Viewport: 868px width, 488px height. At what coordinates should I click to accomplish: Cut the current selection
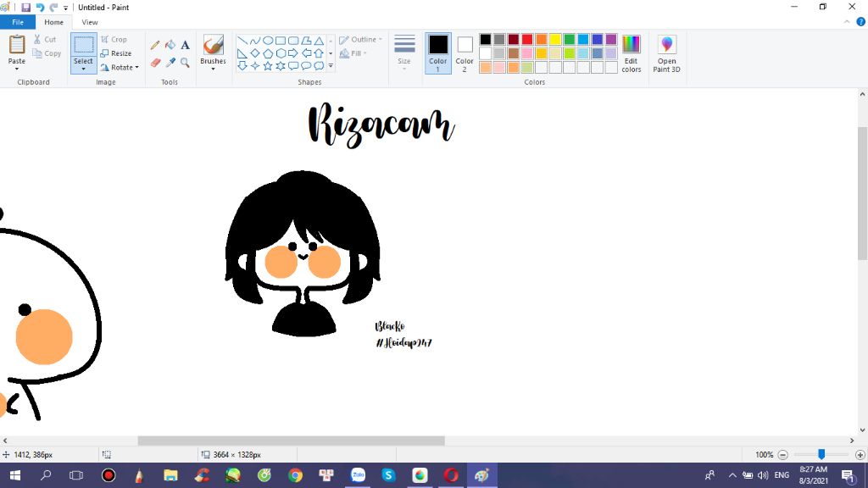coord(45,39)
